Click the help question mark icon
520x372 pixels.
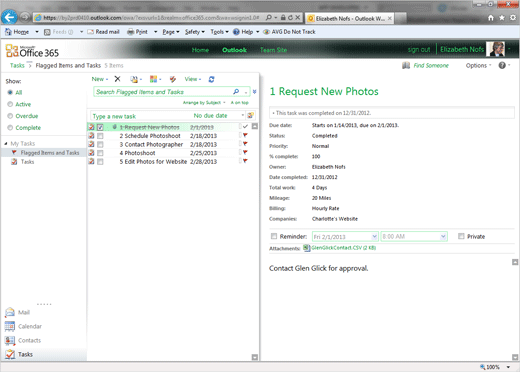click(x=502, y=65)
